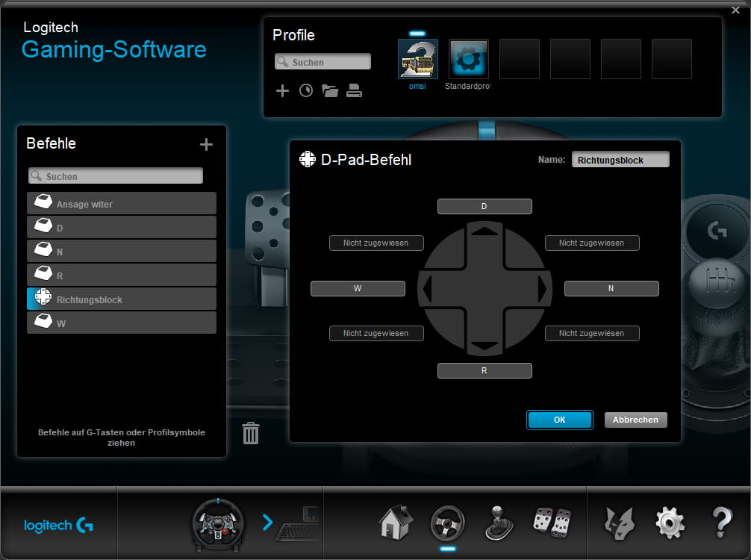Viewport: 751px width, 560px height.
Task: Click the D-pad up assignment 'D'
Action: [x=484, y=207]
